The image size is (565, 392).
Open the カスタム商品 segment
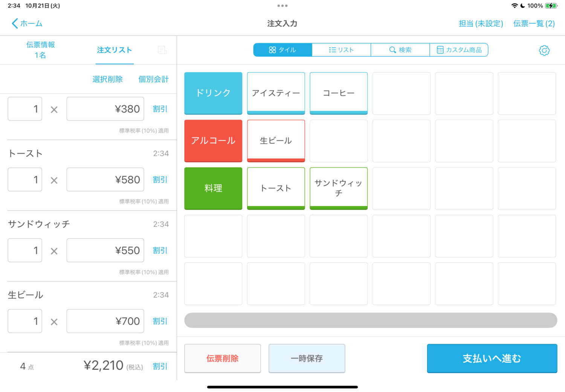coord(459,50)
